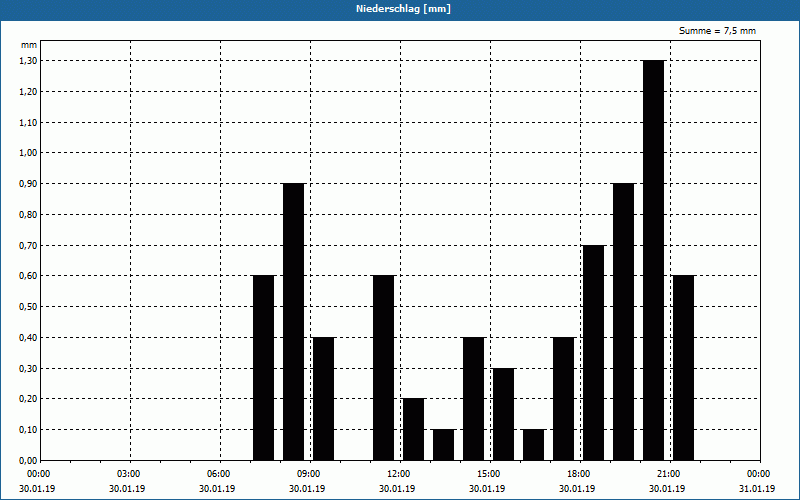800x500 pixels.
Task: Click the y-axis value 1,20
Action: 29,92
